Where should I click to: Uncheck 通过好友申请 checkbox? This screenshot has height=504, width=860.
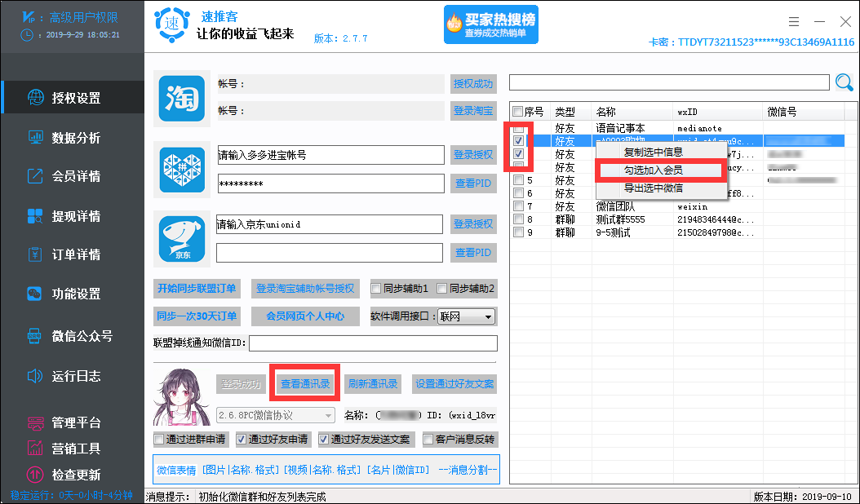(241, 439)
